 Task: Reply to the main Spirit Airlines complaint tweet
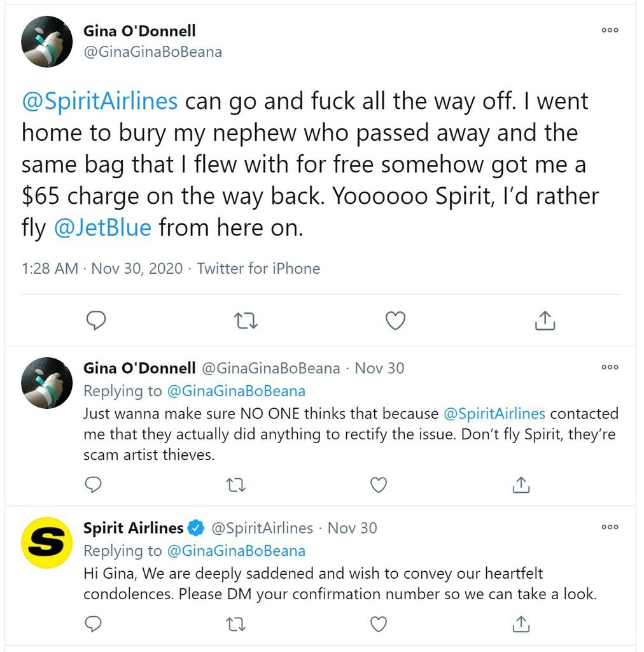coord(96,321)
